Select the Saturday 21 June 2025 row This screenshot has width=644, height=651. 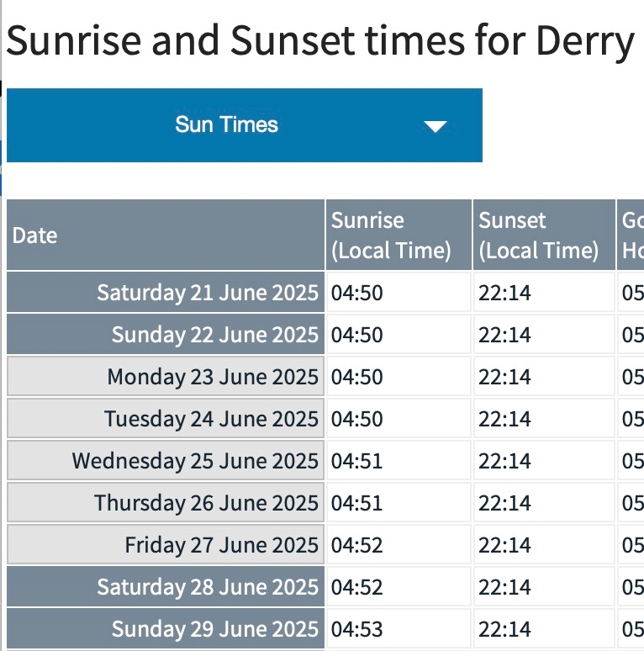208,293
